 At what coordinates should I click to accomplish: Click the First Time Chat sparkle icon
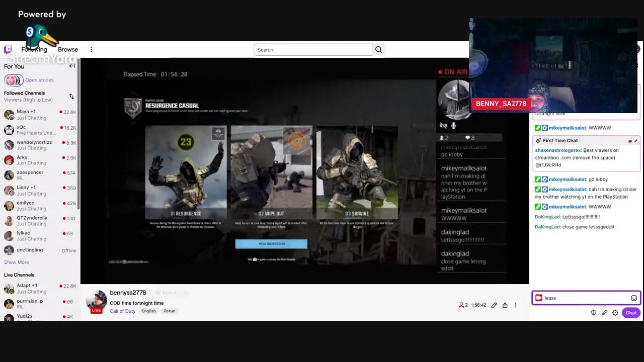(538, 141)
